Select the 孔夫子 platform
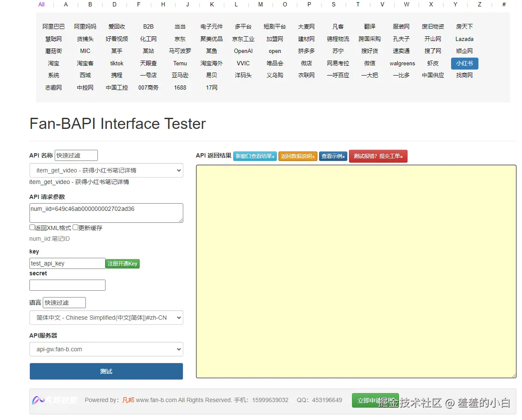The width and height of the screenshot is (522, 420). click(401, 39)
